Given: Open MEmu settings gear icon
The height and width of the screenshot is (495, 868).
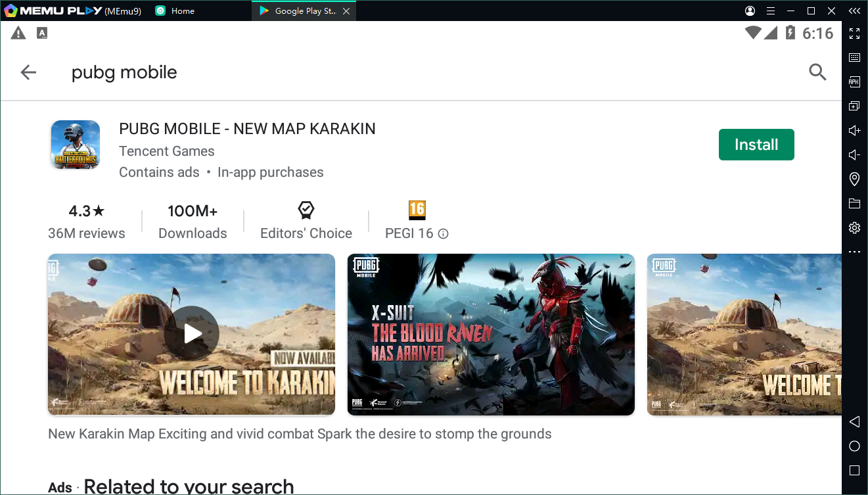Looking at the screenshot, I should click(854, 227).
